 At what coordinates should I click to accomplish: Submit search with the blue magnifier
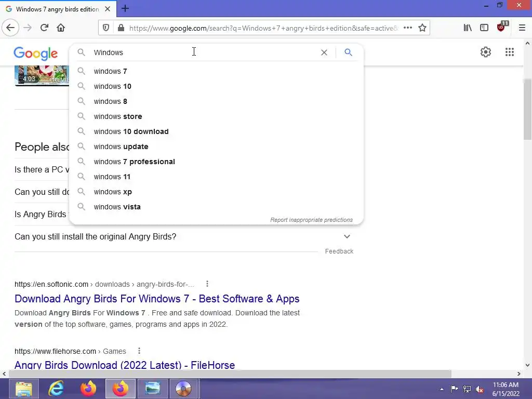pyautogui.click(x=348, y=52)
